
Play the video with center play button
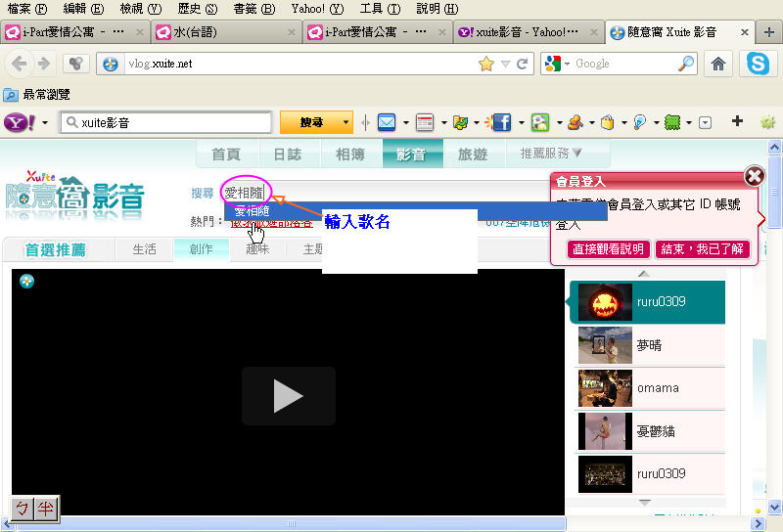coord(288,395)
